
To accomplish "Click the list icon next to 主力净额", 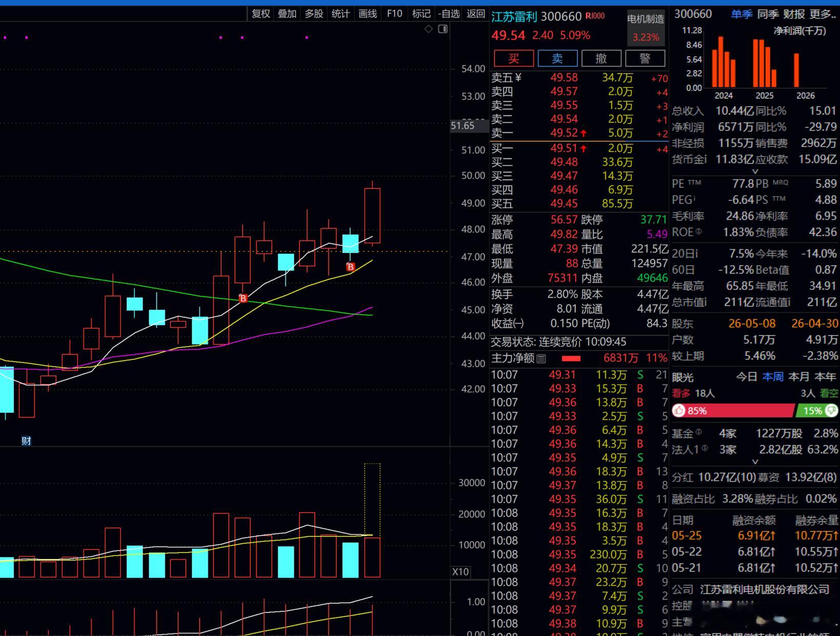I will [x=541, y=358].
